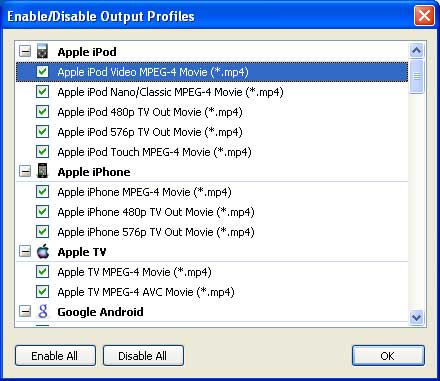Click the Apple TV logo icon
The image size is (440, 381).
(x=43, y=251)
